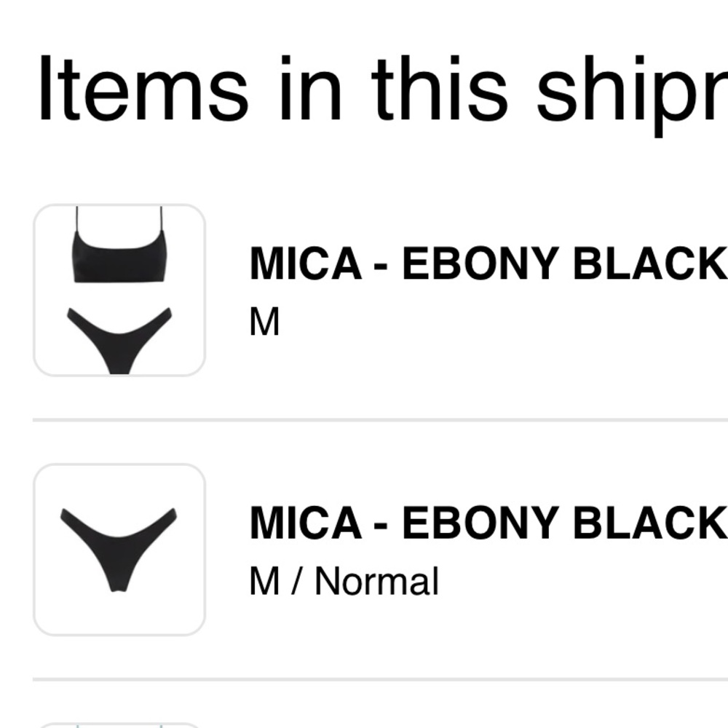
Task: Click the partially visible third item thumbnail
Action: [x=120, y=725]
